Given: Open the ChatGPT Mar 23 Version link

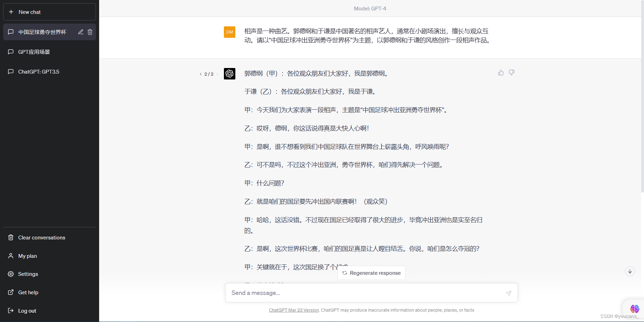Looking at the screenshot, I should point(294,310).
